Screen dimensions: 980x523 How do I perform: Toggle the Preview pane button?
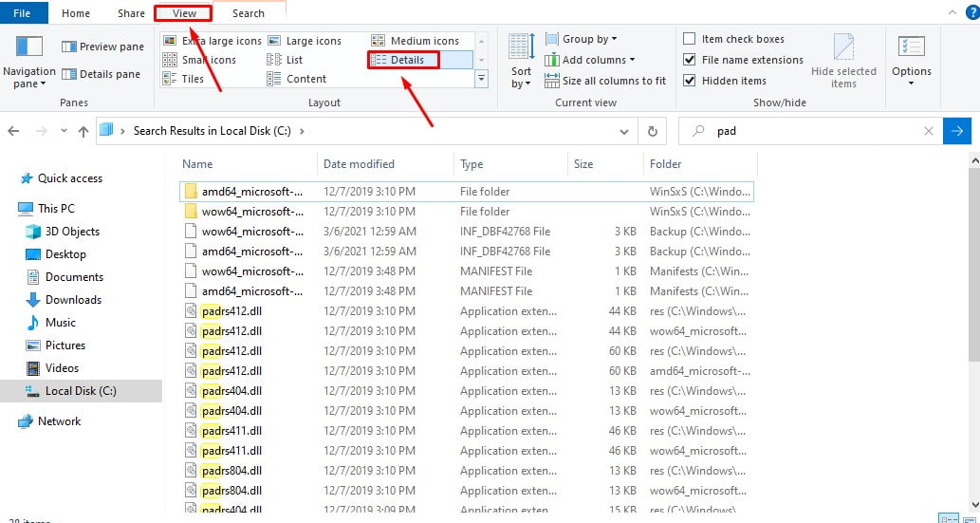102,47
